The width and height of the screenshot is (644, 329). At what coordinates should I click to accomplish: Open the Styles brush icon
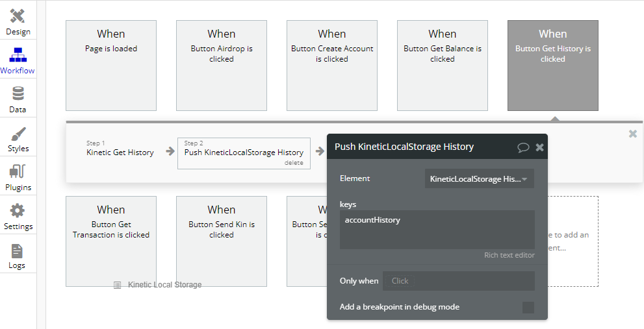click(18, 134)
